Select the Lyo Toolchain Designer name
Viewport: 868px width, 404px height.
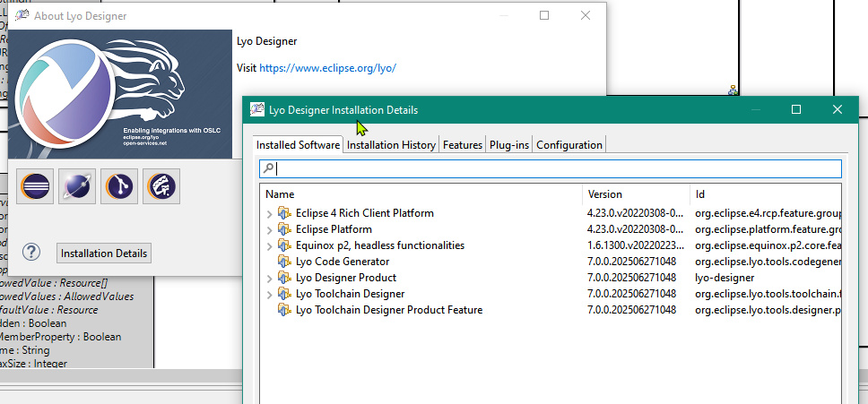click(350, 294)
